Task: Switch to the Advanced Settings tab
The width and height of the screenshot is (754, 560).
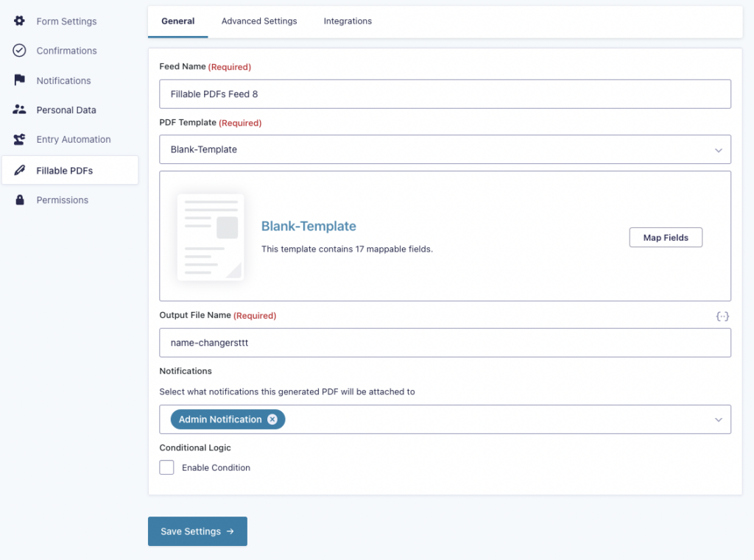Action: coord(259,21)
